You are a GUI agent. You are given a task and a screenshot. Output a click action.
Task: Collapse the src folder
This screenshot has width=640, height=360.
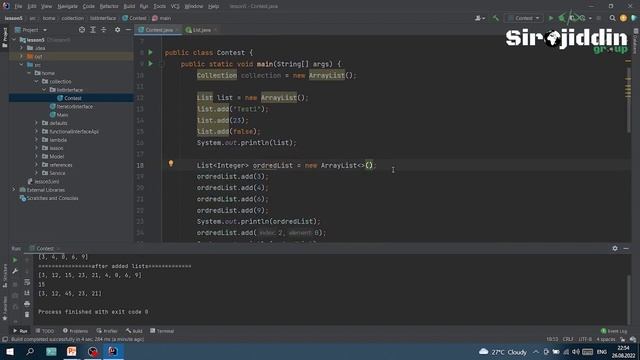(x=22, y=65)
